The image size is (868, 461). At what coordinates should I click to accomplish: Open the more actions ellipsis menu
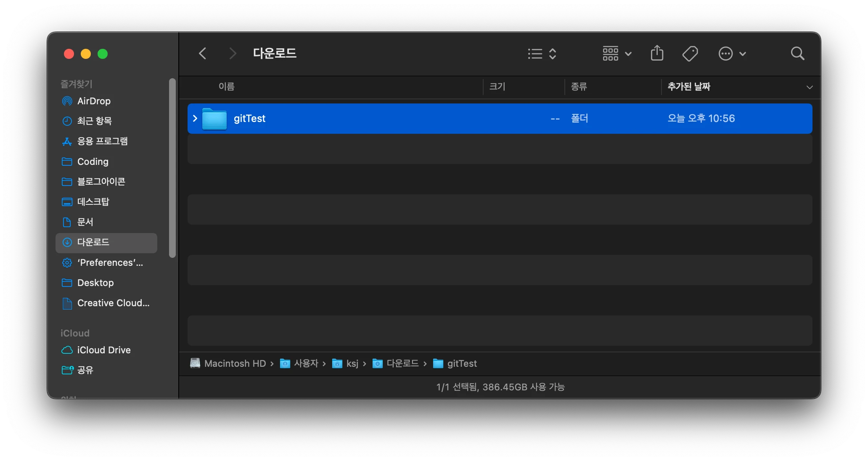click(x=732, y=53)
